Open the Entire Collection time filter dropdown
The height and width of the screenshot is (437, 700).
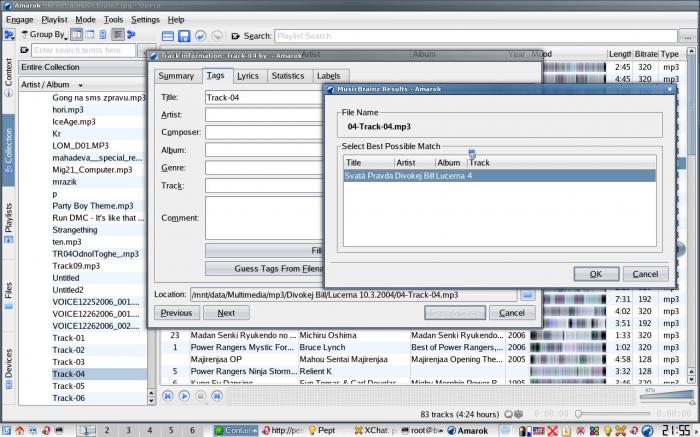[x=83, y=67]
